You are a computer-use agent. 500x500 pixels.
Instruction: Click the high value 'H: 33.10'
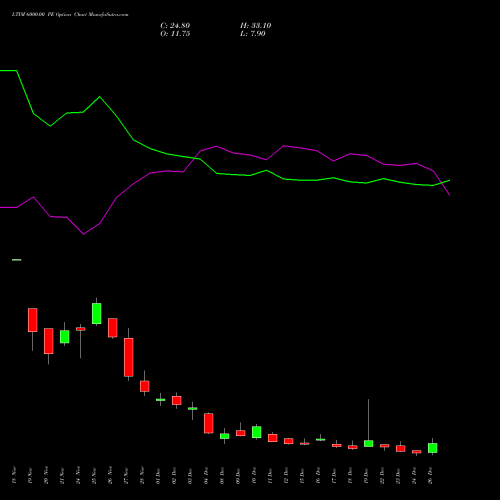tap(256, 26)
